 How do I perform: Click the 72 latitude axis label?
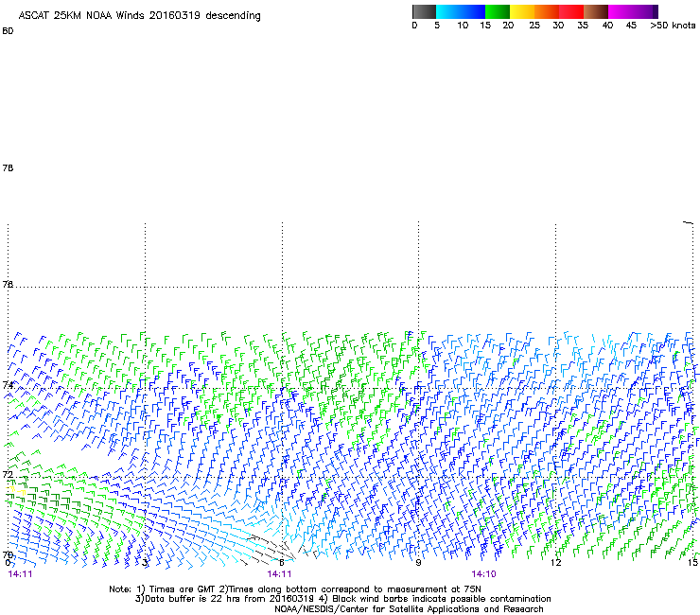coord(8,474)
